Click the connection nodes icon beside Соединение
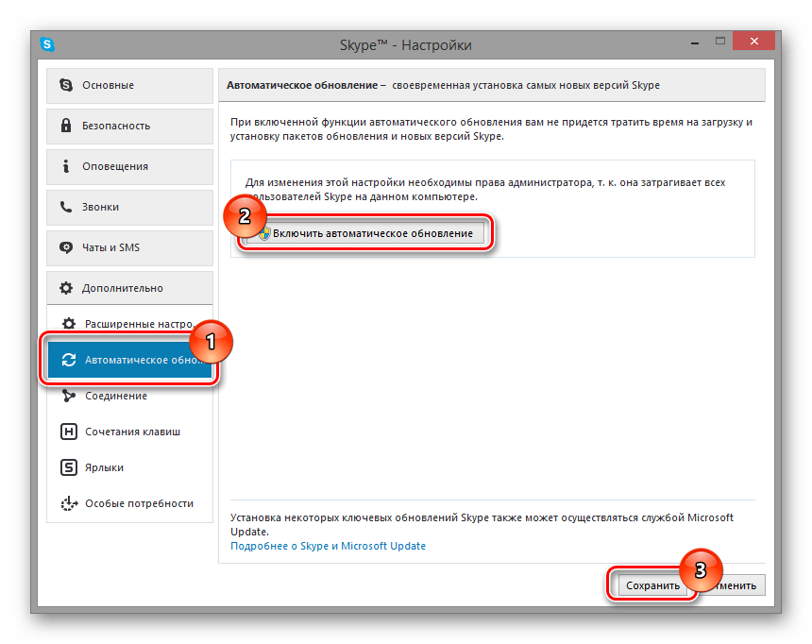The image size is (812, 644). click(x=68, y=396)
